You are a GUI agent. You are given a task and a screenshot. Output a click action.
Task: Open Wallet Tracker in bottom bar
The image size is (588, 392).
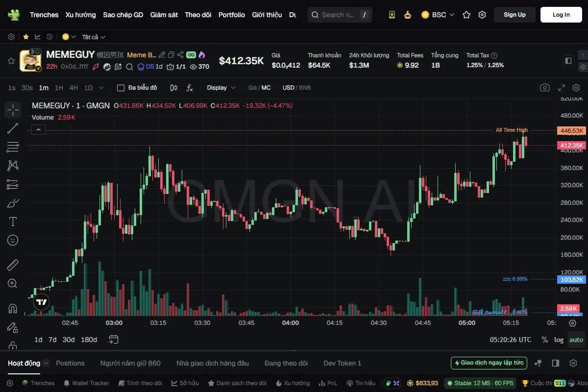(86, 383)
